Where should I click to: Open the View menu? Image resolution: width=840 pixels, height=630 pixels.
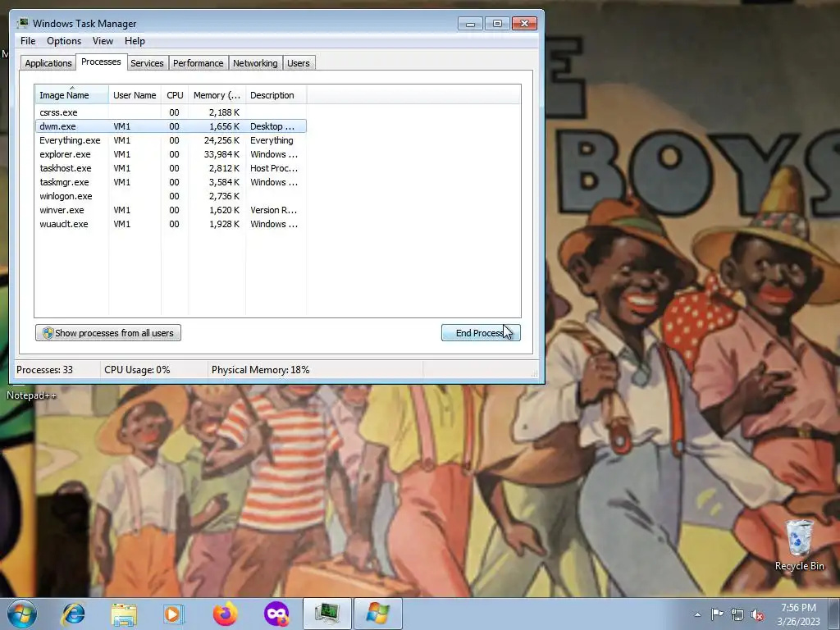click(103, 41)
